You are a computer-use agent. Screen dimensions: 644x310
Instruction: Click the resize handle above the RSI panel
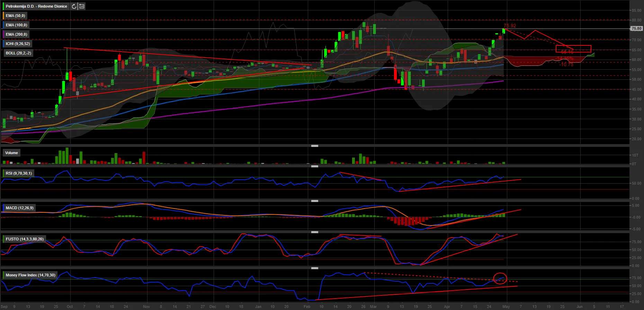(x=314, y=166)
